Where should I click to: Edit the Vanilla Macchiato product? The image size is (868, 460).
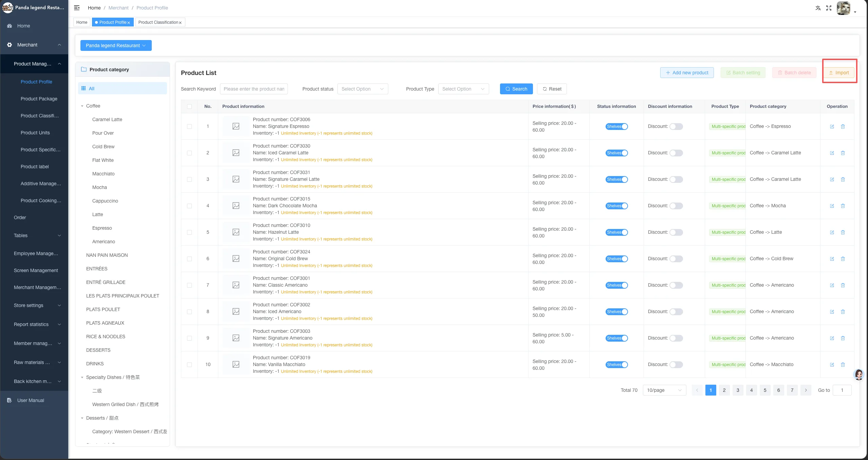[x=832, y=365]
